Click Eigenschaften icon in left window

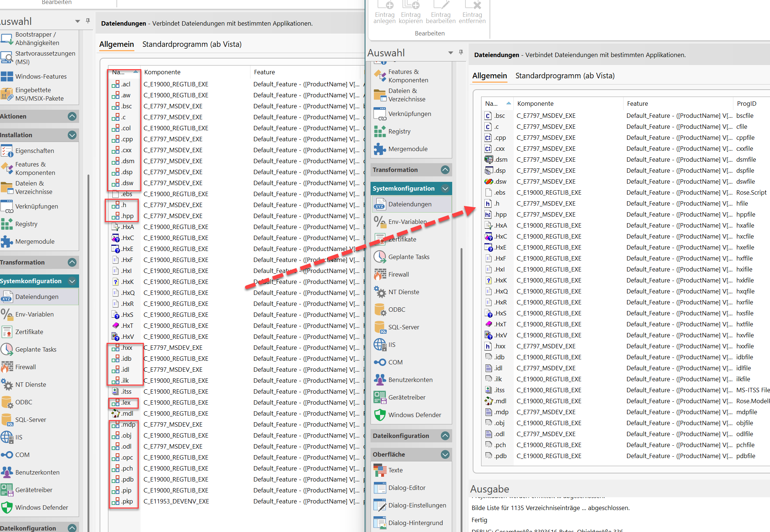(x=7, y=151)
